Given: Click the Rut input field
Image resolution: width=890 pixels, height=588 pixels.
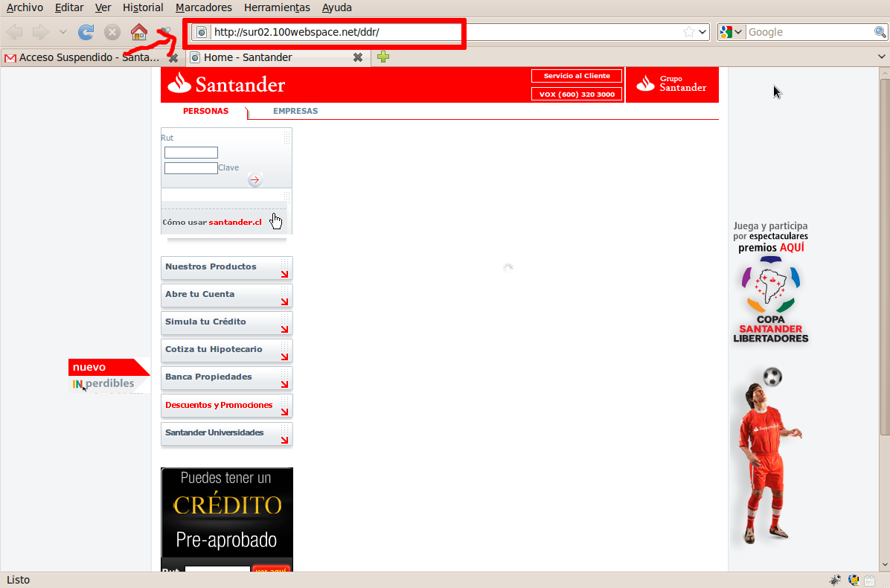Looking at the screenshot, I should click(x=191, y=153).
